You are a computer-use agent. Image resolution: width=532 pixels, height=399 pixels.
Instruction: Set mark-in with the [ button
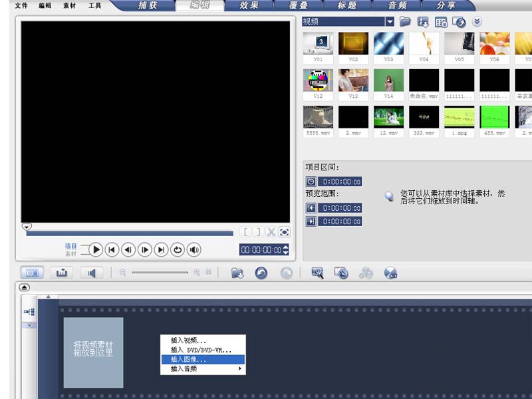pos(245,232)
